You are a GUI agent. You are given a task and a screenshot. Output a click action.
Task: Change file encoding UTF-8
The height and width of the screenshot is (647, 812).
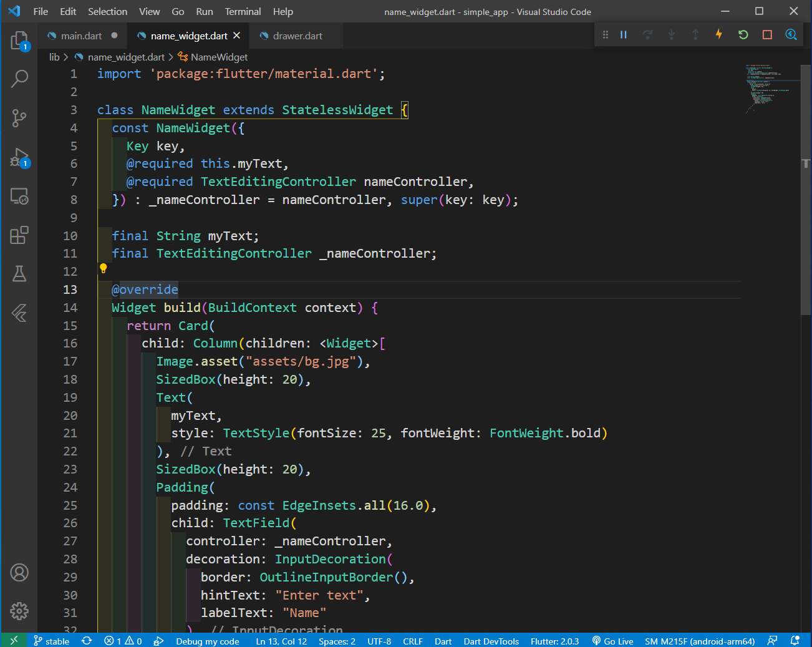click(379, 641)
